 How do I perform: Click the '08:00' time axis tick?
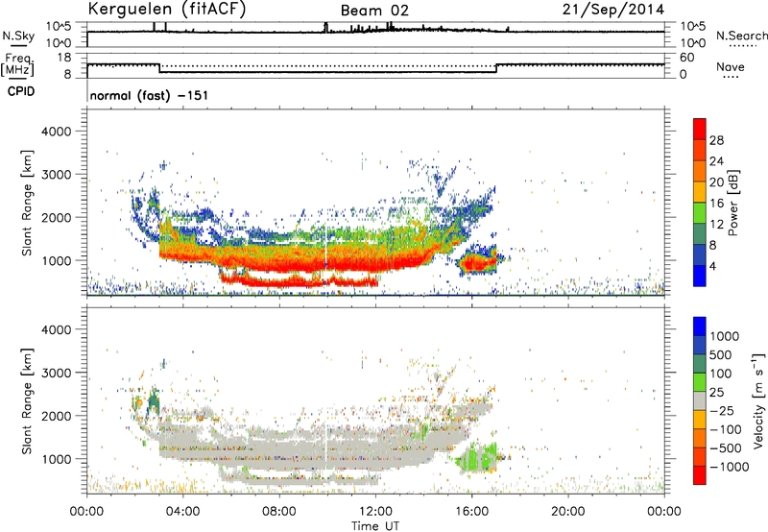click(x=278, y=512)
